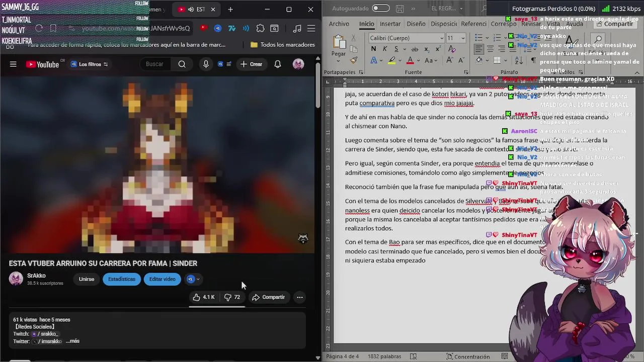644x362 pixels.
Task: Open a new browser tab
Action: pyautogui.click(x=230, y=9)
